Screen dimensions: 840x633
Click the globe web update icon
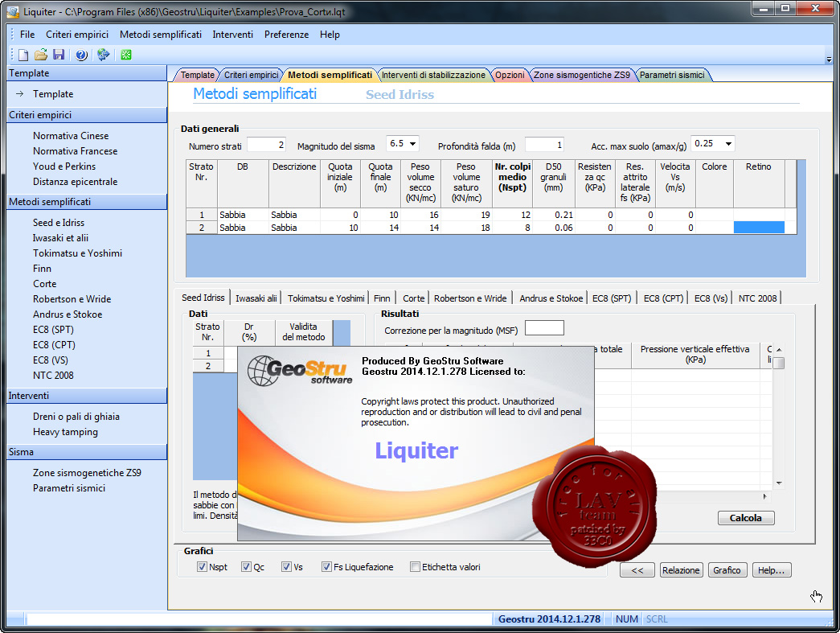click(104, 55)
